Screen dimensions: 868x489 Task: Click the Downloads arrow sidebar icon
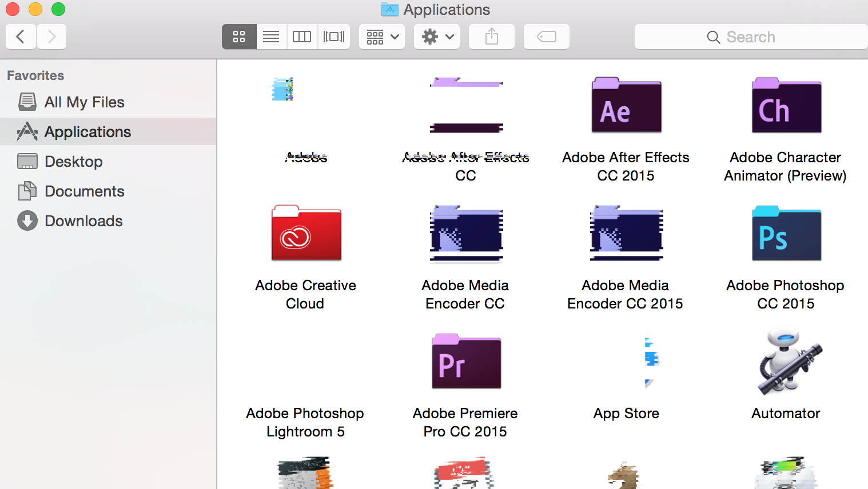27,221
